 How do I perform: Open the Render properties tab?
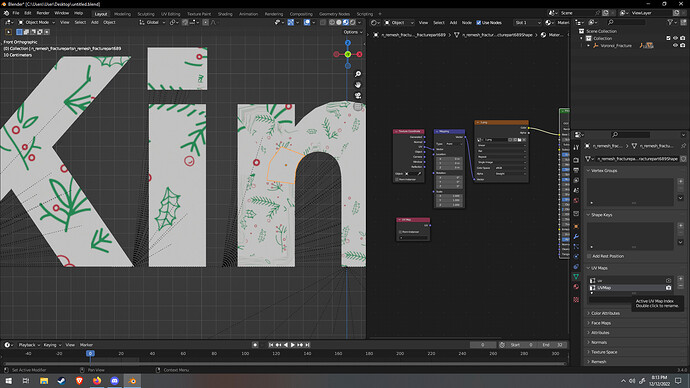[x=576, y=161]
